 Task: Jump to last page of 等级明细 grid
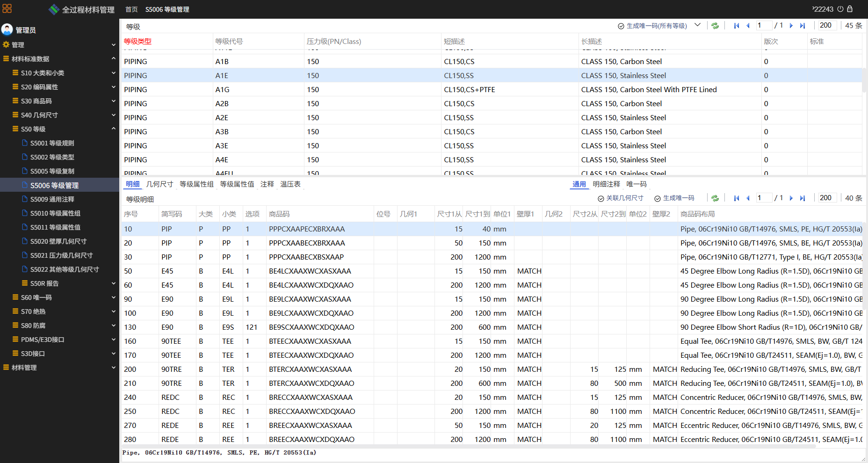point(803,198)
